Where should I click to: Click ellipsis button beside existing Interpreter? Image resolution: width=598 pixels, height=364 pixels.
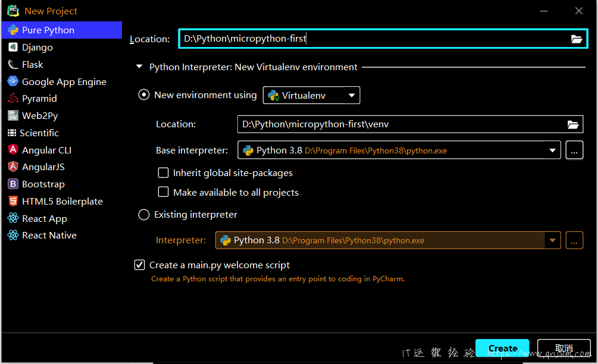pyautogui.click(x=574, y=240)
